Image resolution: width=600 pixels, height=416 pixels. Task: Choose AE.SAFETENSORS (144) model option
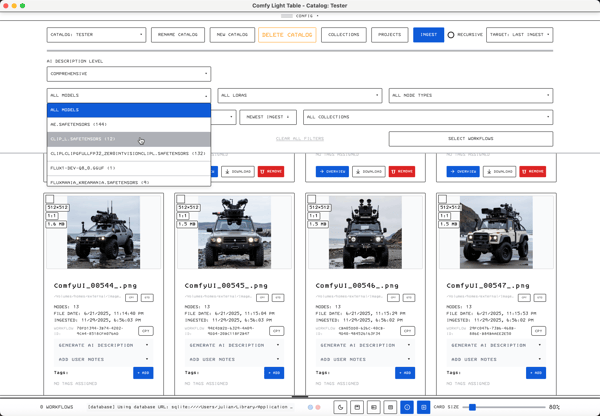[x=129, y=124]
